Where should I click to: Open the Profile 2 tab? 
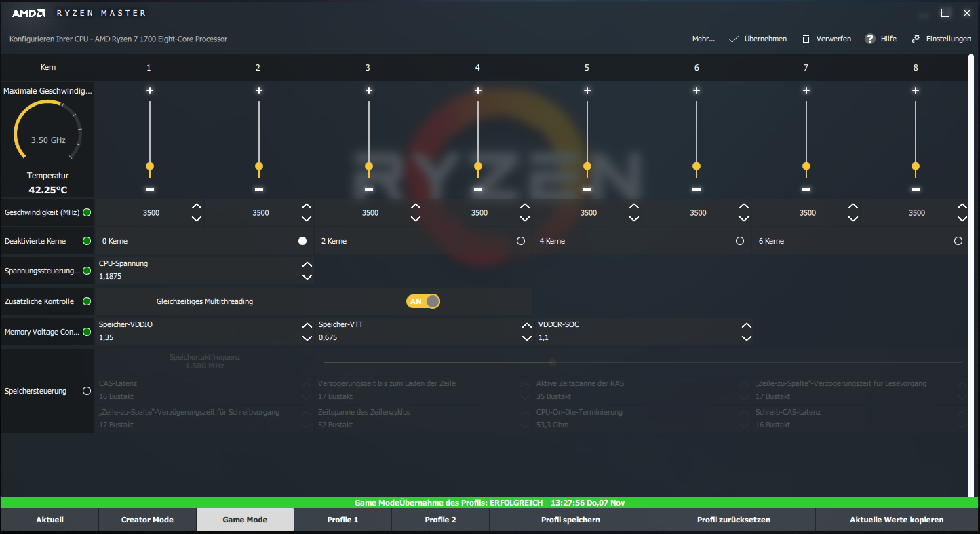[x=440, y=520]
